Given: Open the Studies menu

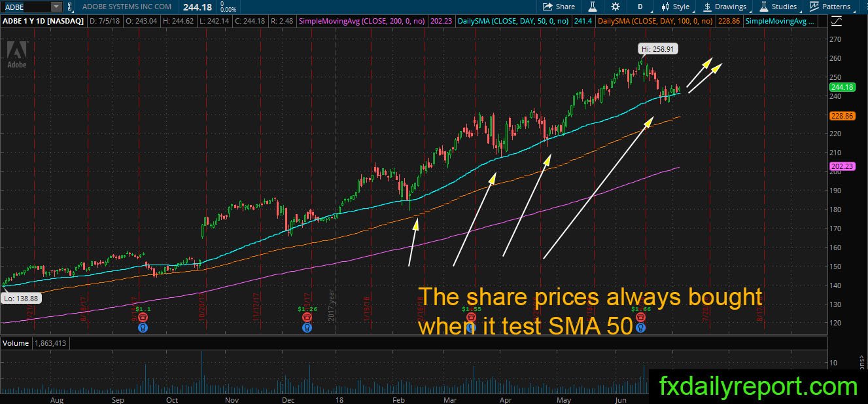Looking at the screenshot, I should pyautogui.click(x=778, y=7).
